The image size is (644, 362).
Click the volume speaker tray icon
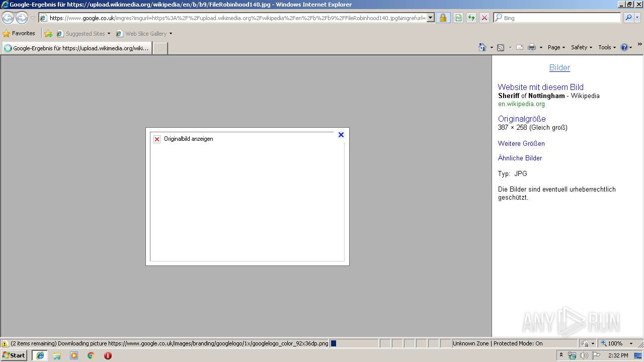coord(584,355)
